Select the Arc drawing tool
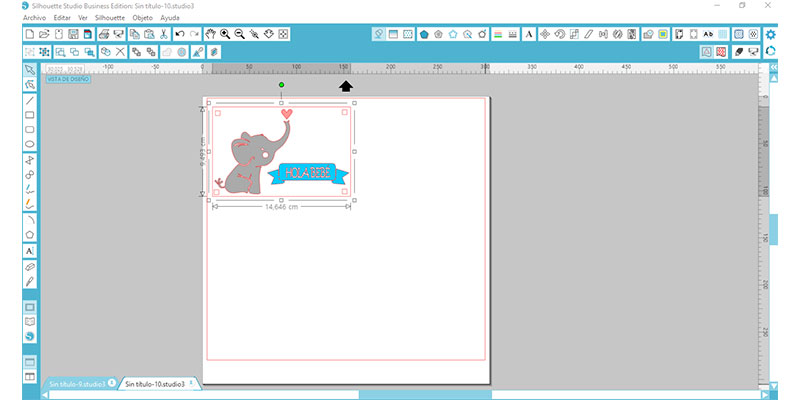The height and width of the screenshot is (400, 800). coord(30,220)
